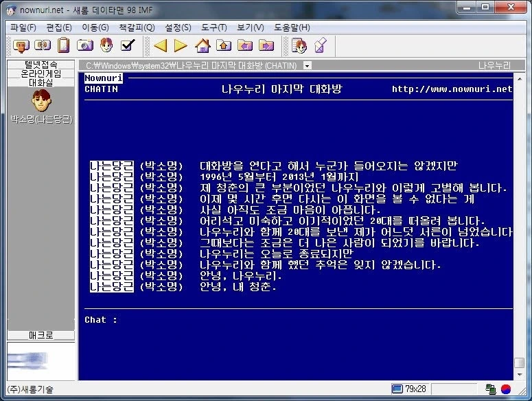
Task: Click the user avatar in side panel
Action: tap(41, 100)
